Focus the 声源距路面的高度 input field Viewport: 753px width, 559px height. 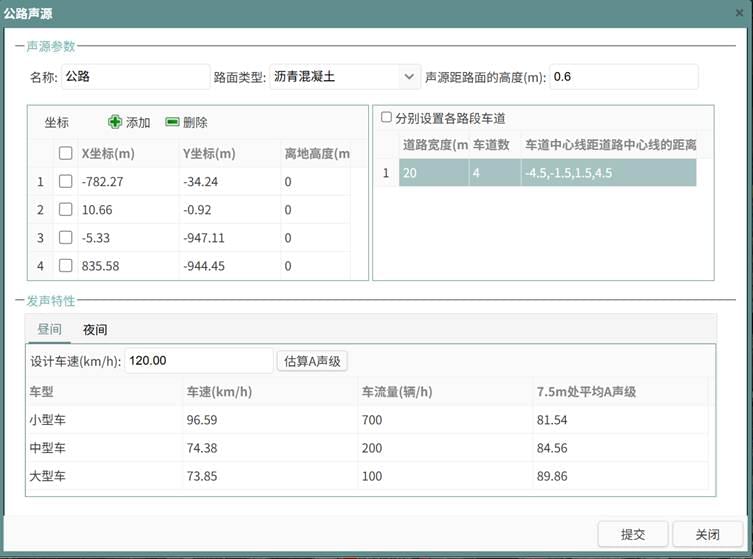pyautogui.click(x=622, y=77)
